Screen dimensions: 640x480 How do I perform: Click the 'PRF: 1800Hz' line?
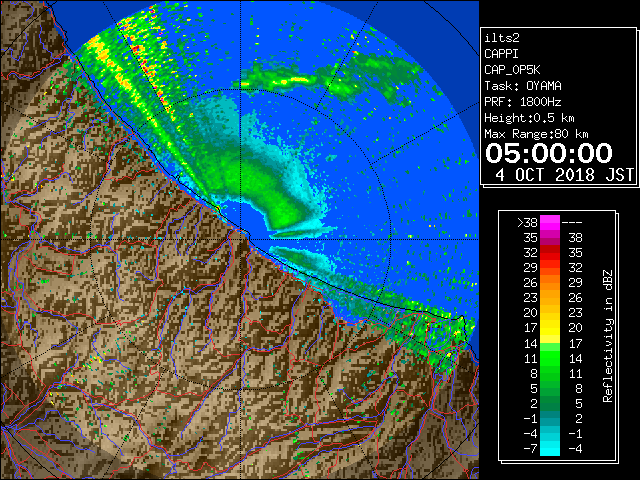523,102
